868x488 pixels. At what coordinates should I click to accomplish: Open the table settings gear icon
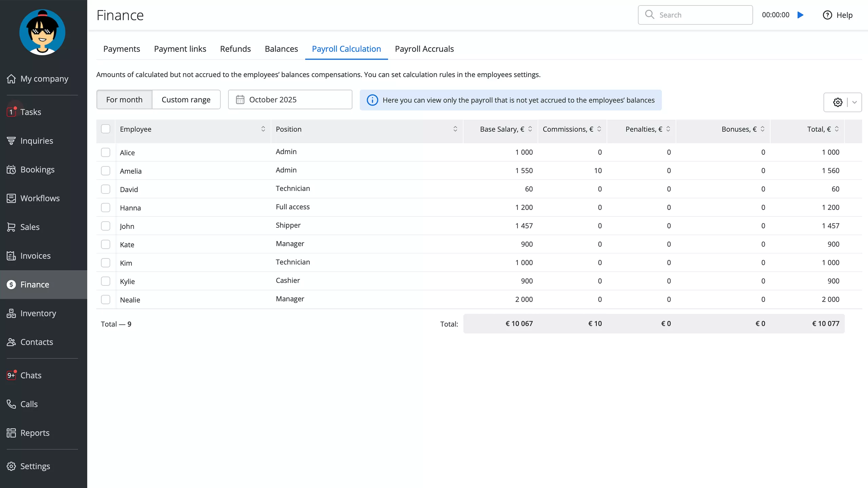click(837, 102)
